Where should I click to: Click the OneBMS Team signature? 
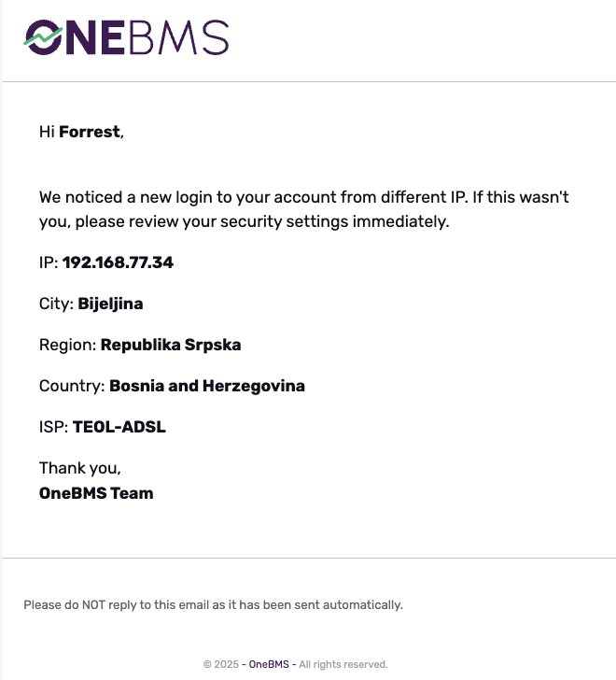pos(96,492)
